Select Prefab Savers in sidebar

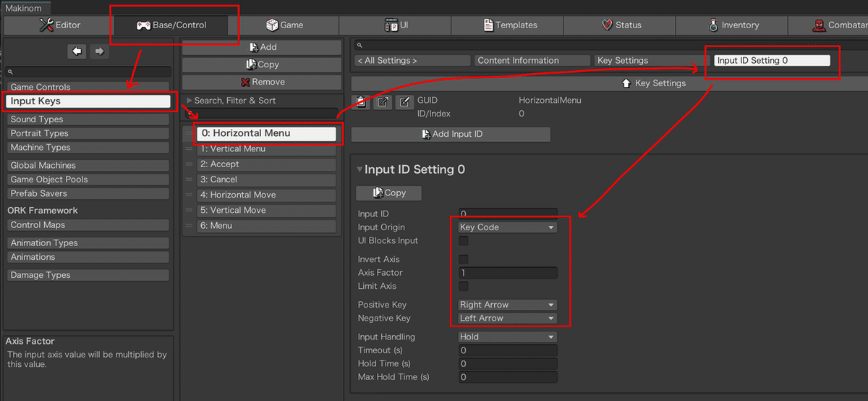pos(88,193)
